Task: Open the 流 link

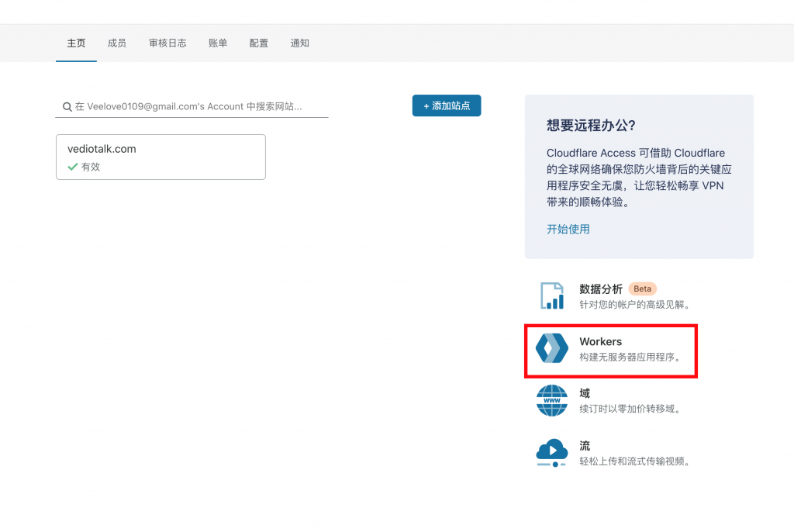Action: click(x=585, y=446)
